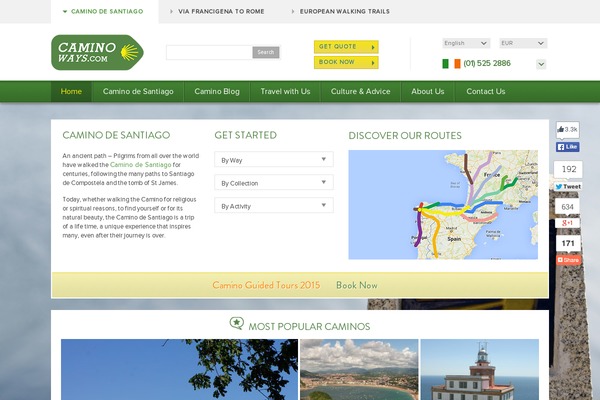The height and width of the screenshot is (400, 600).
Task: Go to Home menu item
Action: tap(71, 91)
